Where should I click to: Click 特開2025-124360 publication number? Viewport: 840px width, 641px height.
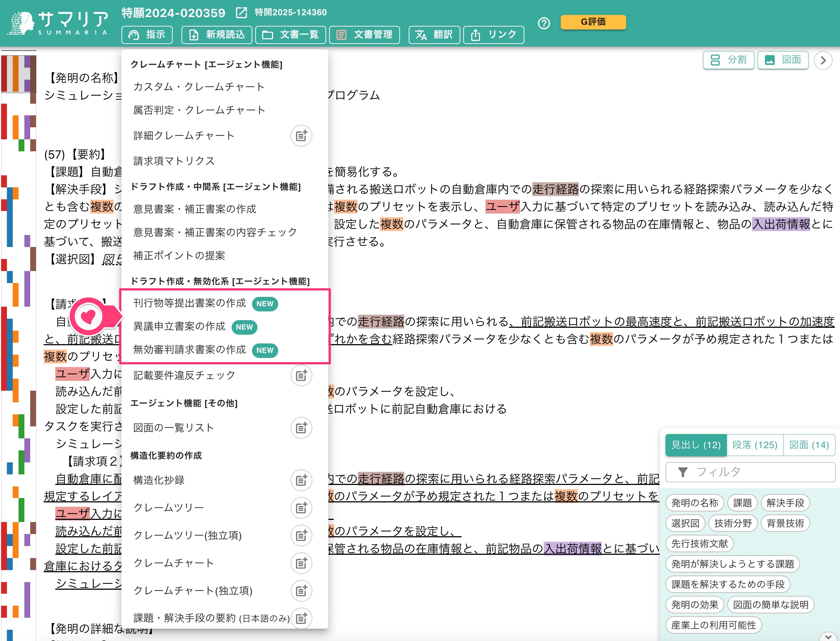click(x=291, y=12)
